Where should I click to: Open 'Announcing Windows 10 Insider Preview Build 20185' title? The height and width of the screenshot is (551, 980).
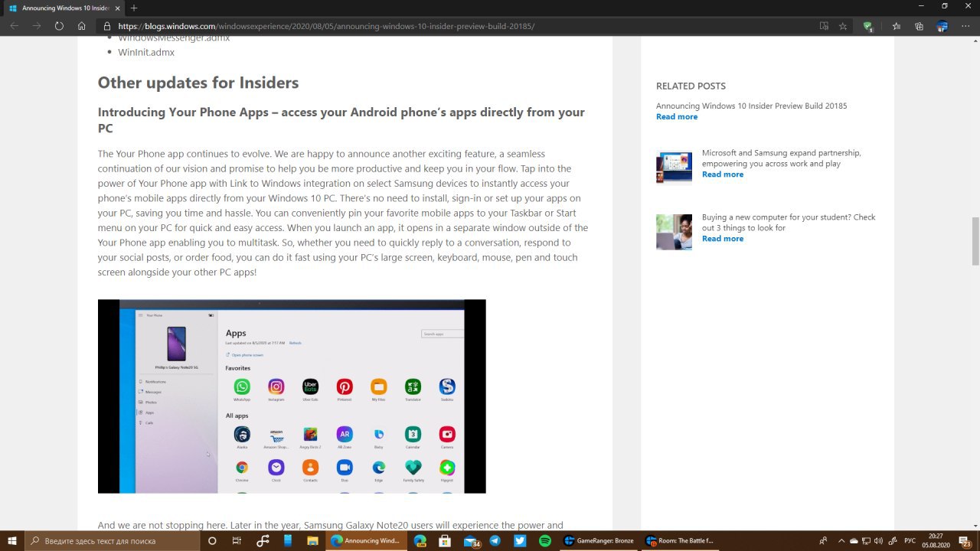pos(751,106)
